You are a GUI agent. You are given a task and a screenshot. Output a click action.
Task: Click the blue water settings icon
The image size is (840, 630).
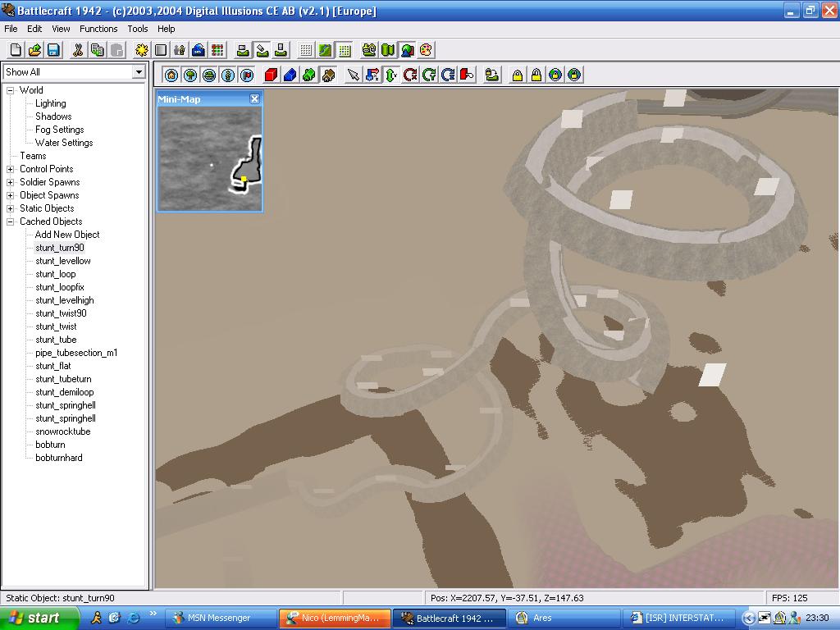tap(199, 50)
